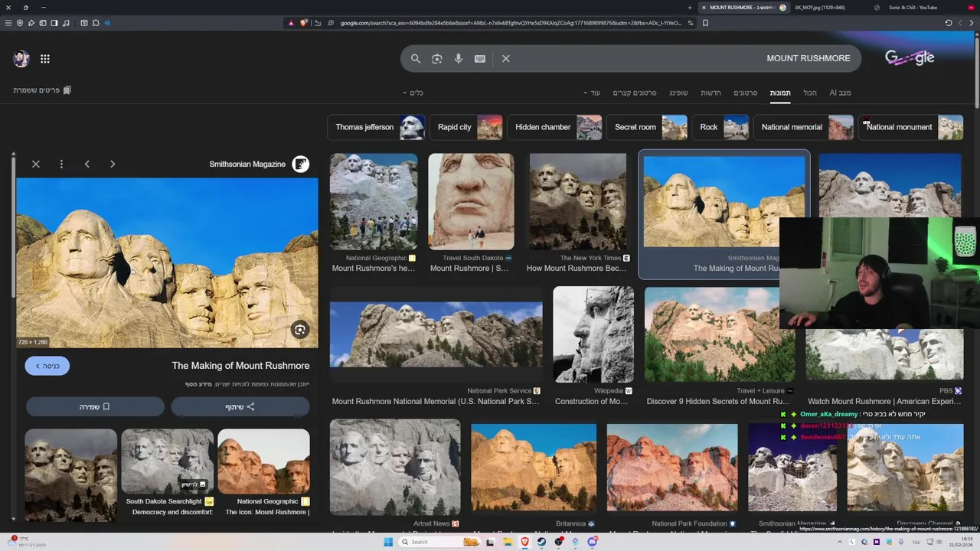The height and width of the screenshot is (551, 980).
Task: Open National Park Foundation image result
Action: point(672,467)
